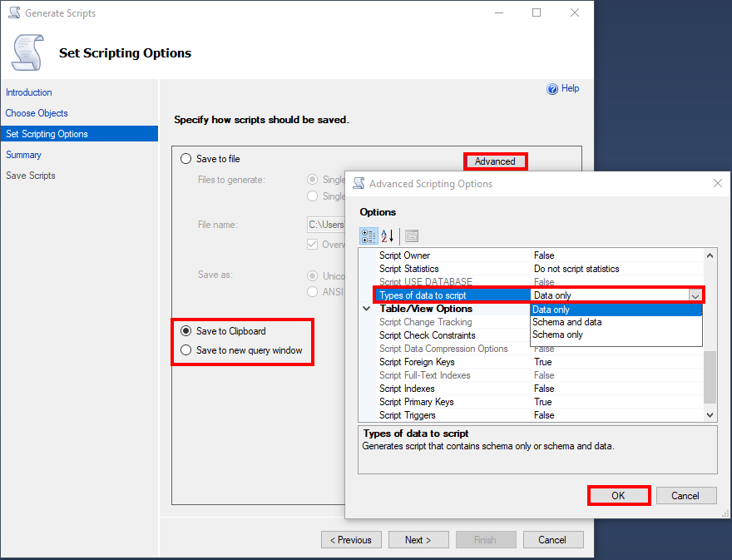The width and height of the screenshot is (732, 560).
Task: Open the Summary step in the sidebar
Action: [23, 155]
